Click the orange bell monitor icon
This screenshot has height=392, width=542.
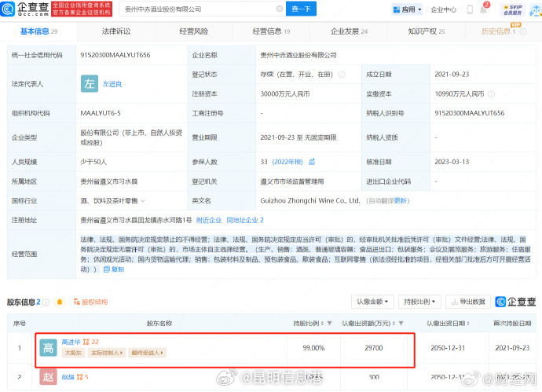(x=60, y=302)
